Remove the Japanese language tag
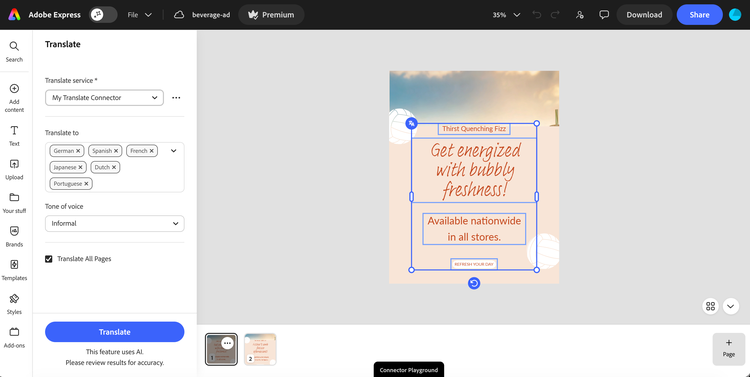Image resolution: width=750 pixels, height=377 pixels. pyautogui.click(x=80, y=167)
